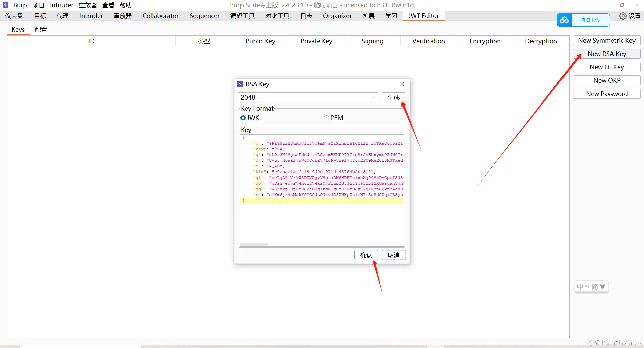Screen dimensions: 644x348
Task: Select the PEM key format
Action: tap(334, 118)
